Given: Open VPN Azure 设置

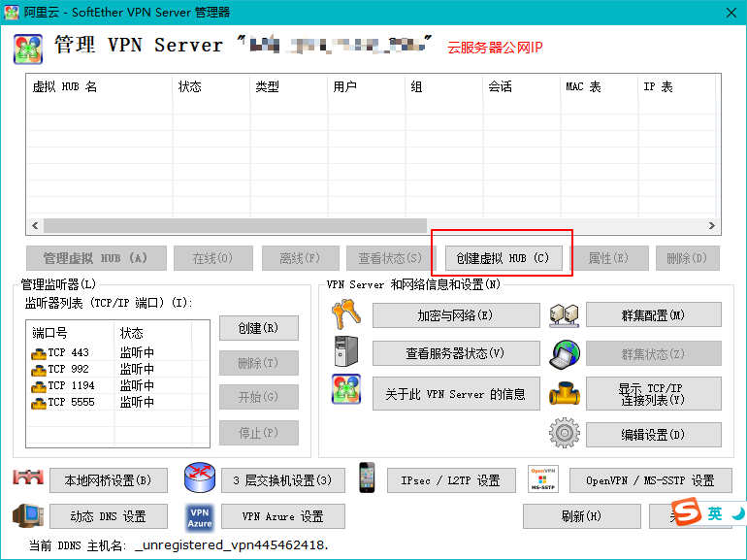Looking at the screenshot, I should [283, 516].
